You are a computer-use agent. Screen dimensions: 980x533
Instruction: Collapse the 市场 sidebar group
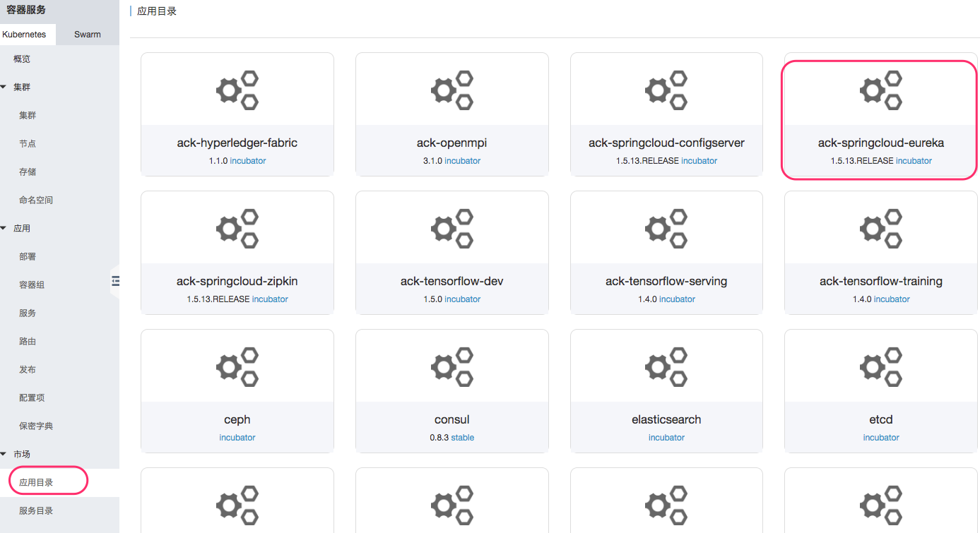tap(4, 454)
